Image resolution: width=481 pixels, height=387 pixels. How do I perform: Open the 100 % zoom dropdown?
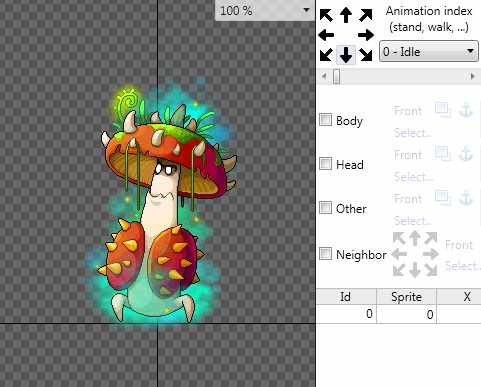(x=265, y=10)
